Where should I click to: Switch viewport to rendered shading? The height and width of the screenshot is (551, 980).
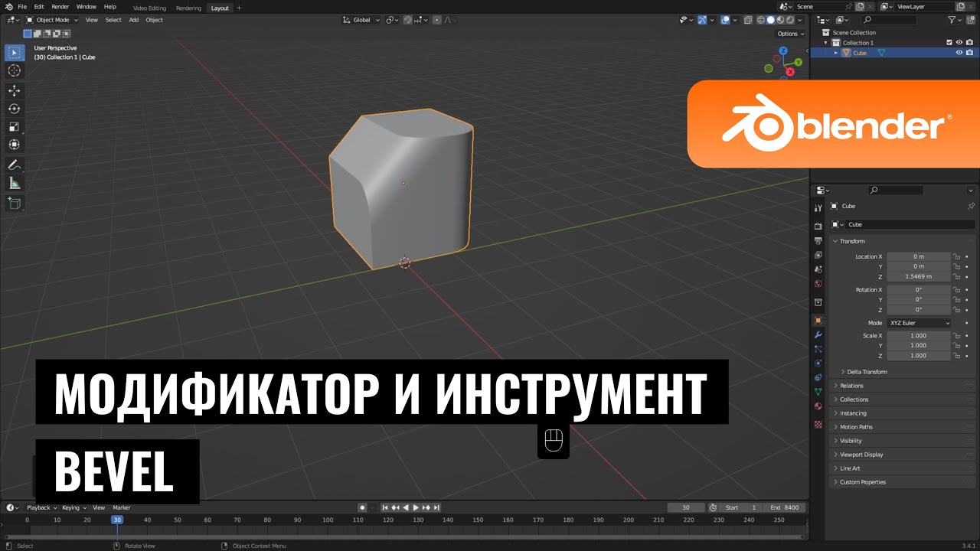click(x=790, y=20)
